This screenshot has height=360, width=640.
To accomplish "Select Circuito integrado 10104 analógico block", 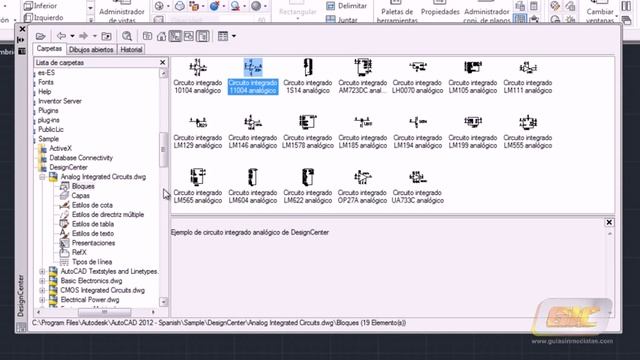I will pyautogui.click(x=198, y=77).
